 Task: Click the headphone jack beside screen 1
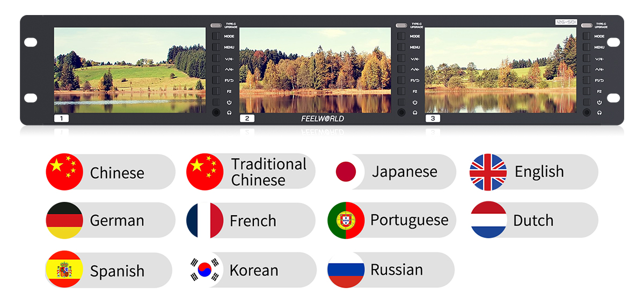pos(216,113)
